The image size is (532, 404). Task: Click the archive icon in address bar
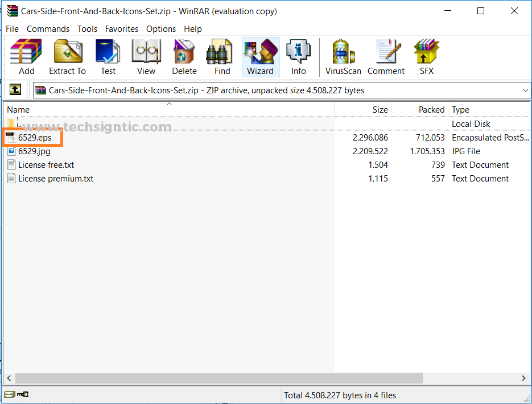tap(40, 90)
